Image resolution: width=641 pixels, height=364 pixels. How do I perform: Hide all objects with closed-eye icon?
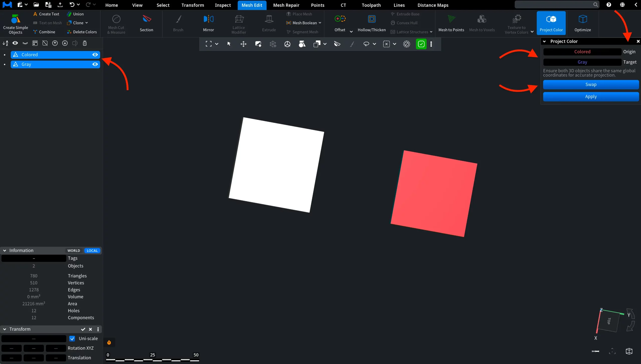click(25, 43)
